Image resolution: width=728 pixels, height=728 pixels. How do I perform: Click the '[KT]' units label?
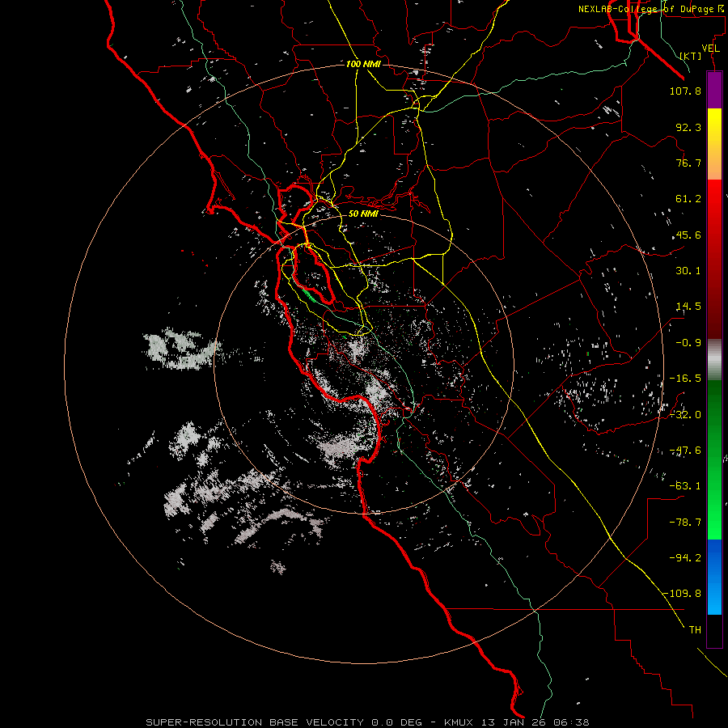[691, 56]
